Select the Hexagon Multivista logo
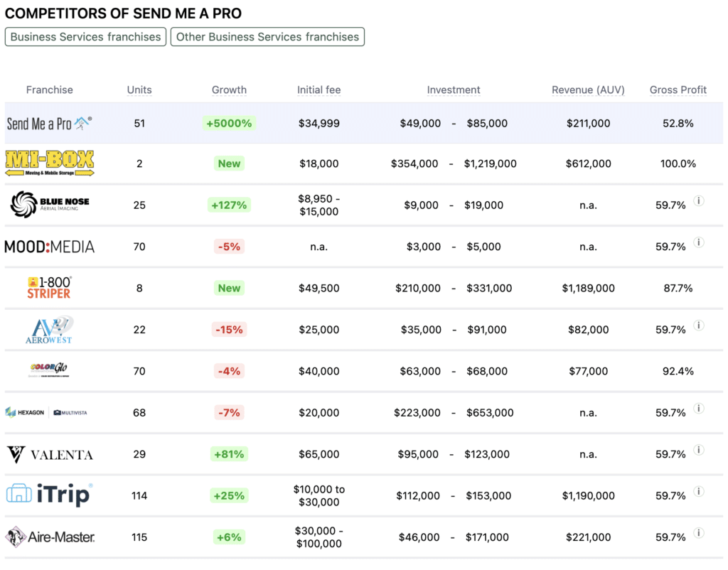The height and width of the screenshot is (570, 728). (46, 412)
